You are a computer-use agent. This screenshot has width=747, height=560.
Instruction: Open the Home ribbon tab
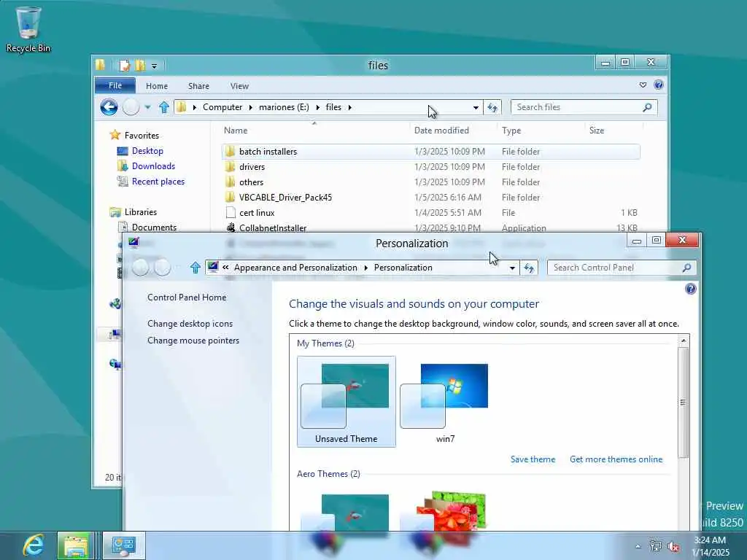157,86
